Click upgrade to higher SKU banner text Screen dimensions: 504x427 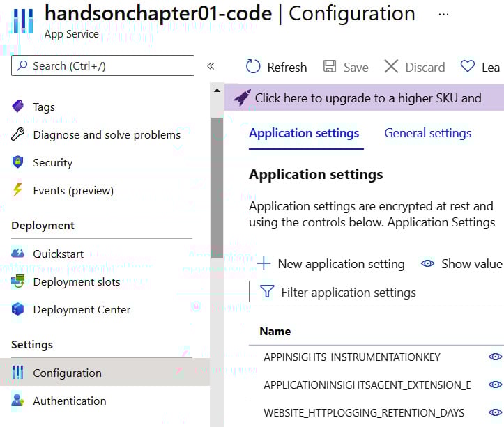(x=368, y=98)
